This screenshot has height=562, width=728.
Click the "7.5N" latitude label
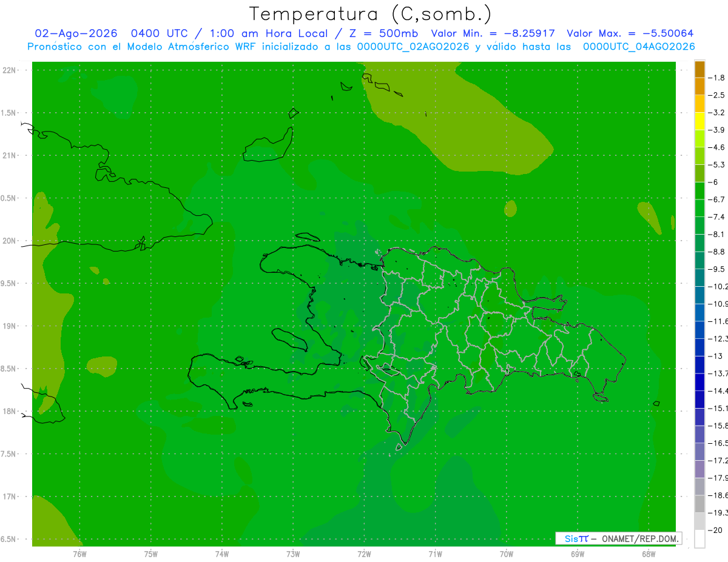coord(8,454)
